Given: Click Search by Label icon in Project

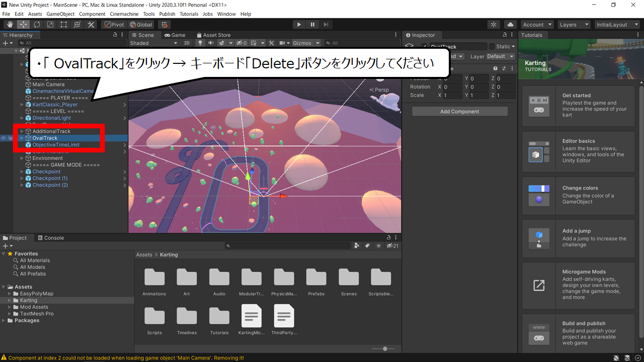Looking at the screenshot, I should click(x=367, y=246).
